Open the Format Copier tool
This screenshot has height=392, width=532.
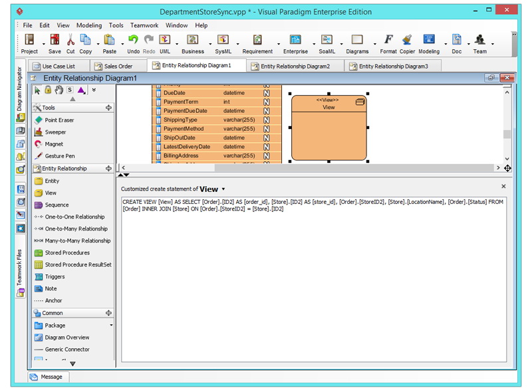(x=407, y=41)
